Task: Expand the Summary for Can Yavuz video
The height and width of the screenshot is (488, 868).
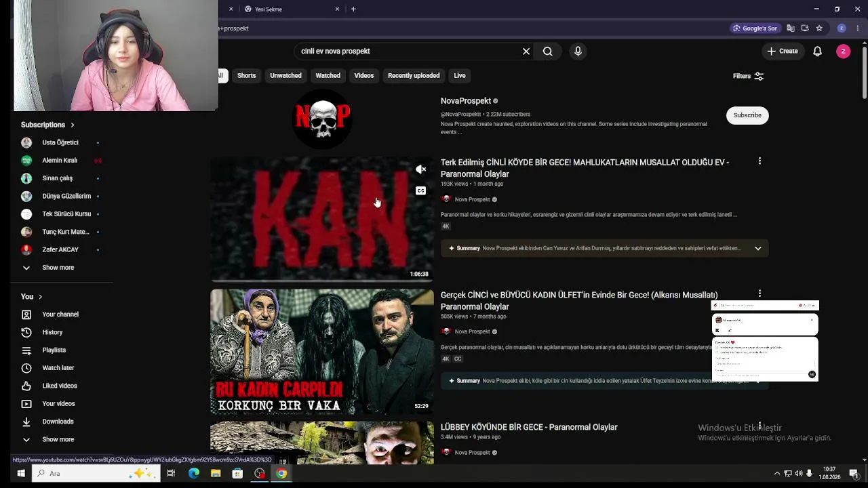Action: tap(757, 248)
